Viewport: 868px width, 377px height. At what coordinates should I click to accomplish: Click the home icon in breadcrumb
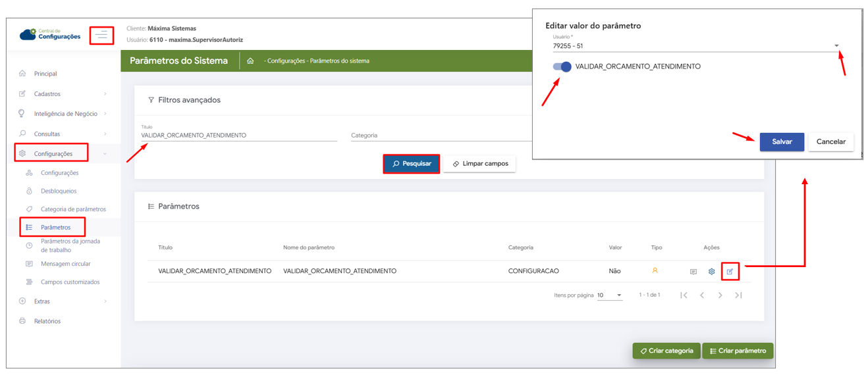tap(250, 61)
